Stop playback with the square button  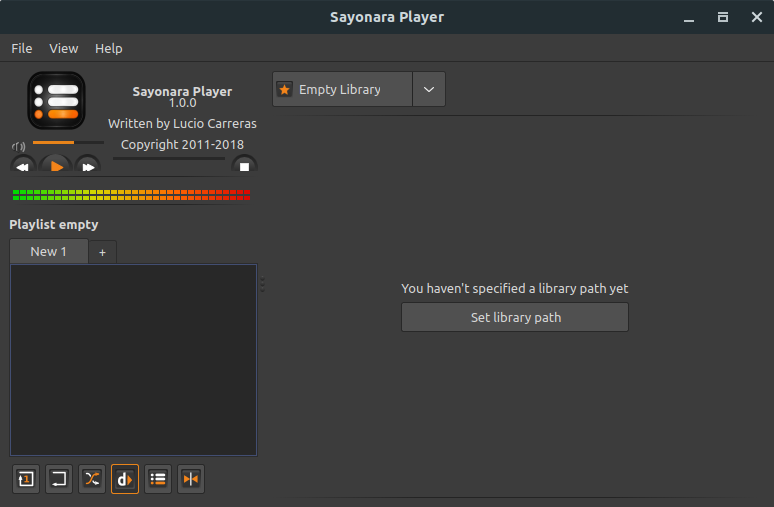[244, 165]
